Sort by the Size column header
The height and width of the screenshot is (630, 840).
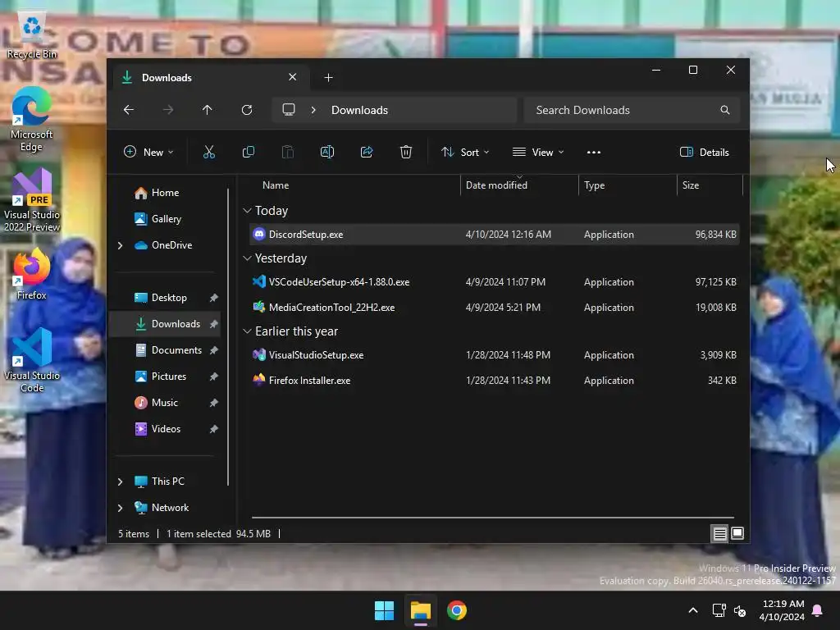pyautogui.click(x=710, y=185)
